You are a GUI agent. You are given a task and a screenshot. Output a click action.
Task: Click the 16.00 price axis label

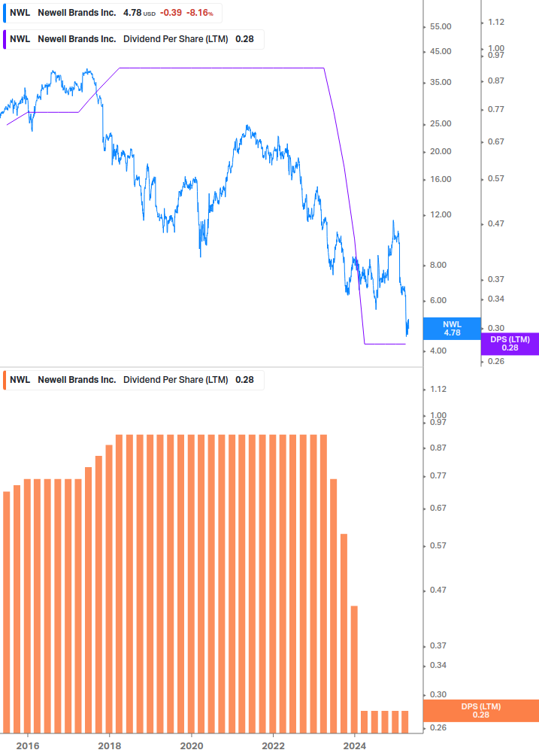(x=441, y=179)
